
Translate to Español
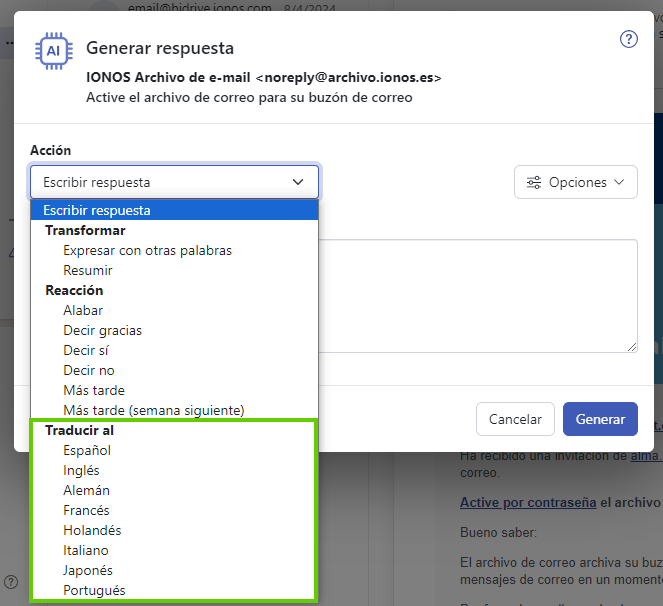pos(174,450)
